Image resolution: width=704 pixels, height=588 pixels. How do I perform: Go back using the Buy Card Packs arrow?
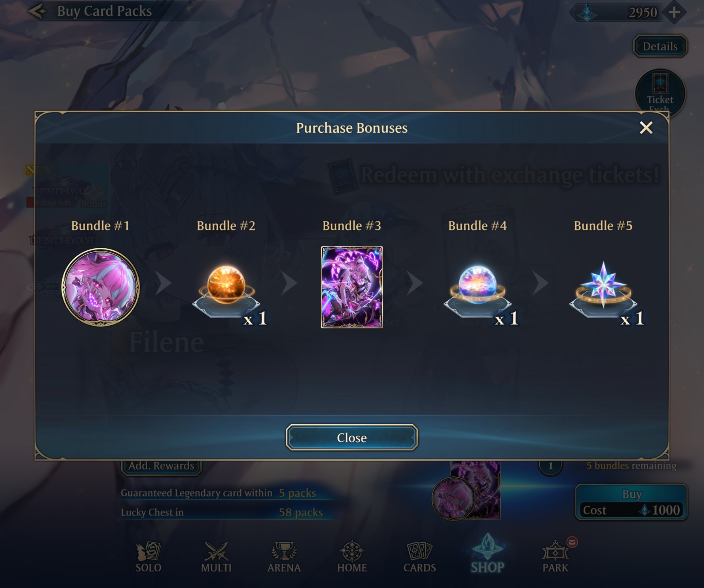(37, 11)
